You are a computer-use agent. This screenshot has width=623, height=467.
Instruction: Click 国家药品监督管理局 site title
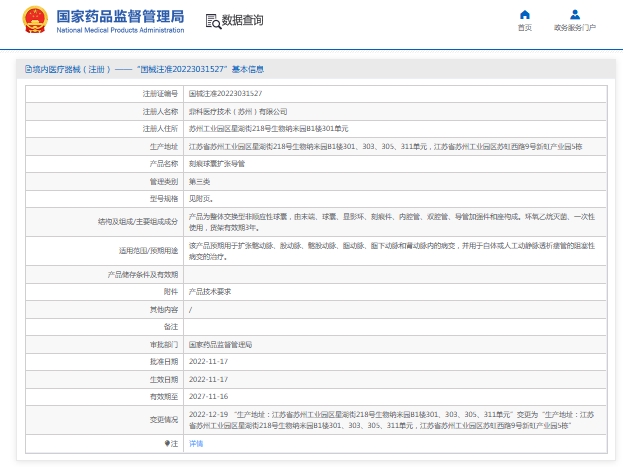click(x=120, y=16)
